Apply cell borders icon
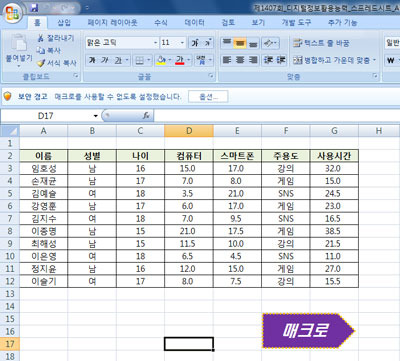400x361 pixels. (140, 60)
